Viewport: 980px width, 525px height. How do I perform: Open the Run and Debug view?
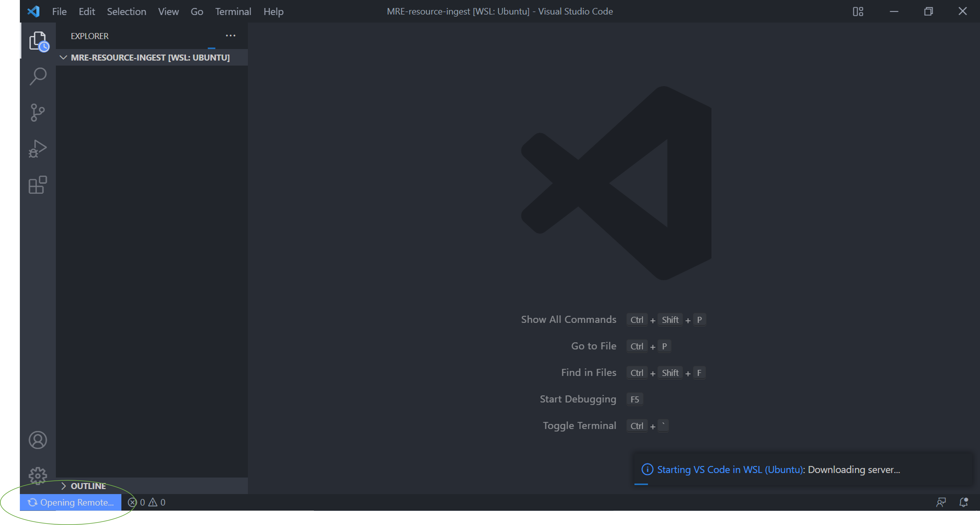38,149
